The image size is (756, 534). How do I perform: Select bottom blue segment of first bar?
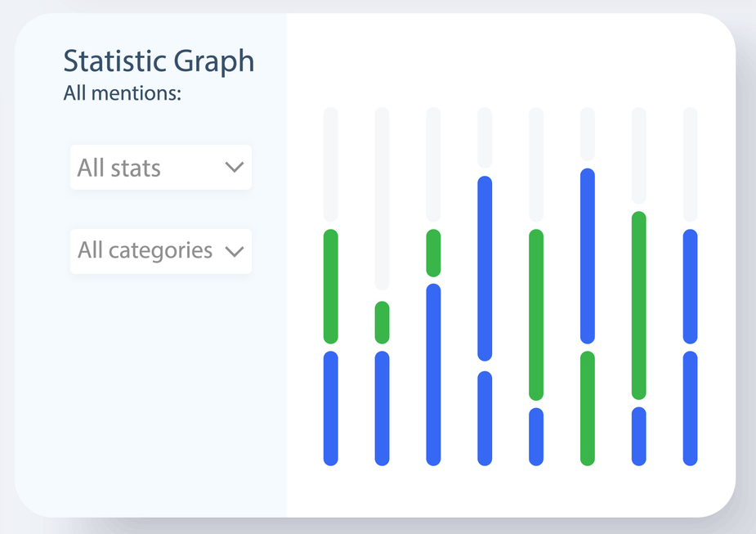point(331,408)
